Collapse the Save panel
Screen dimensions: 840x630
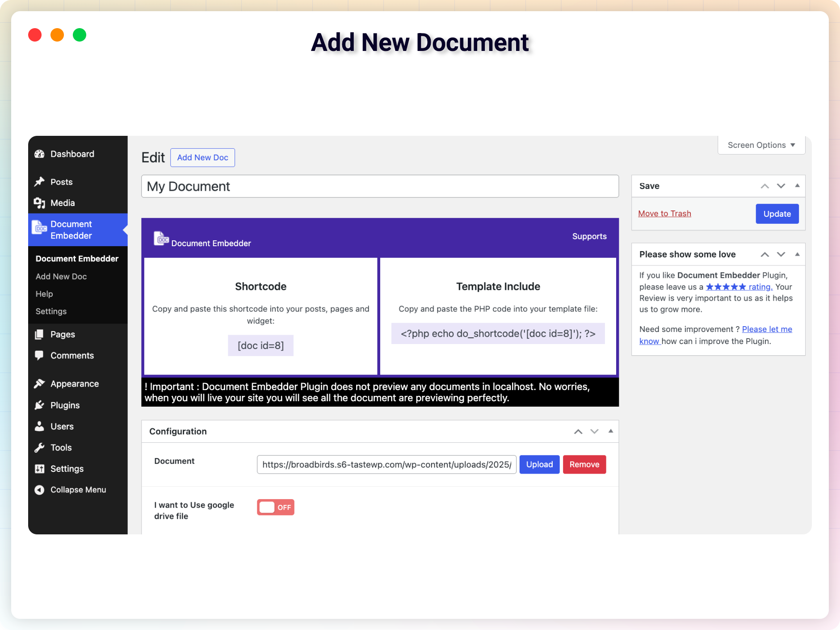pyautogui.click(x=797, y=186)
